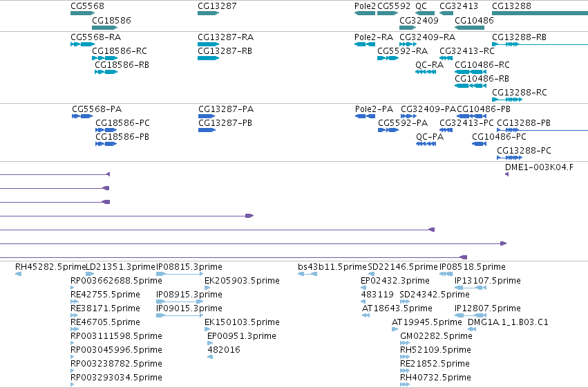
Task: Select EST IP13107.5prime
Action: click(488, 281)
